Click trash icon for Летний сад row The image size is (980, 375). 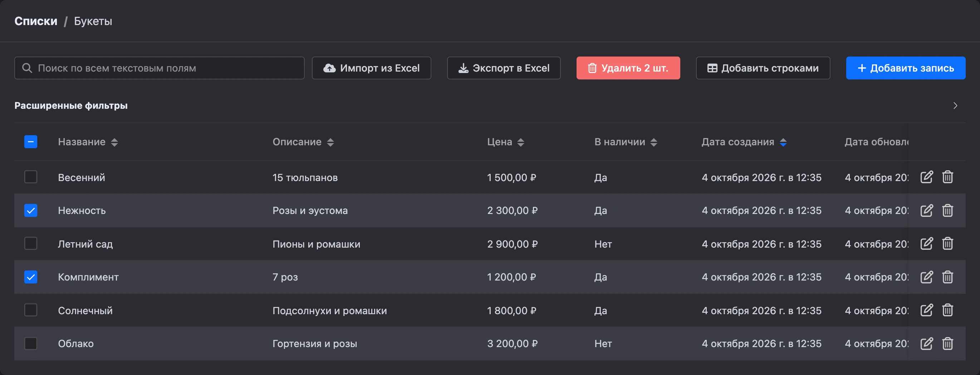coord(947,244)
